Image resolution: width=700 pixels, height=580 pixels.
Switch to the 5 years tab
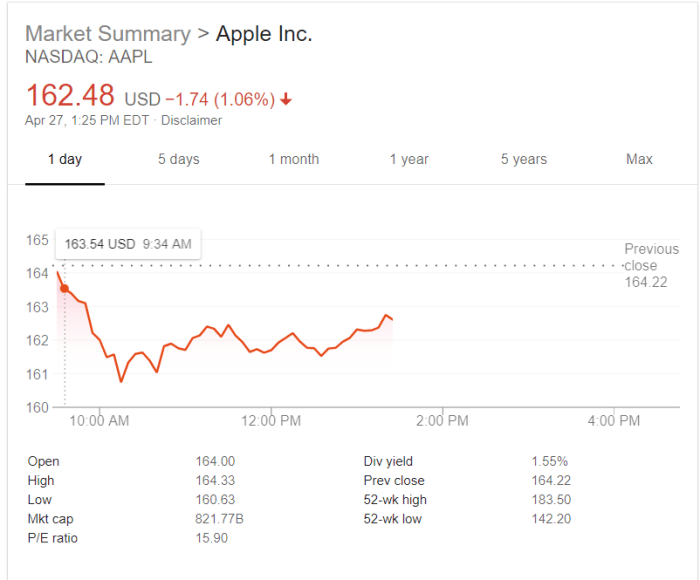pyautogui.click(x=524, y=159)
